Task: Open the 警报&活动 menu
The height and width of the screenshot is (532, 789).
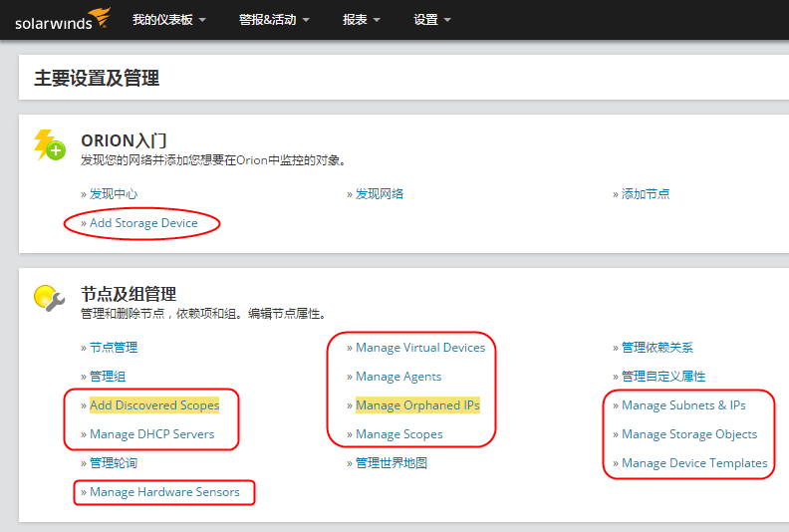Action: click(274, 20)
